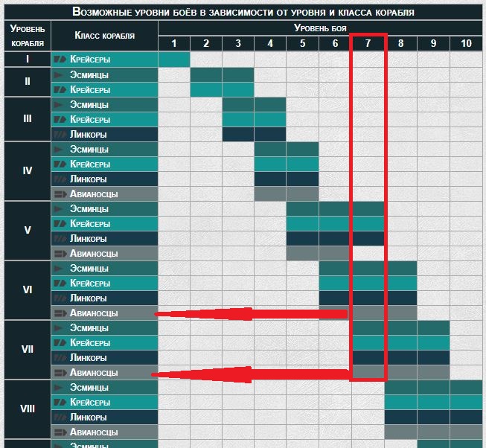Click Линкоры label in tier V group
Screen dimensions: 486x448
point(89,239)
